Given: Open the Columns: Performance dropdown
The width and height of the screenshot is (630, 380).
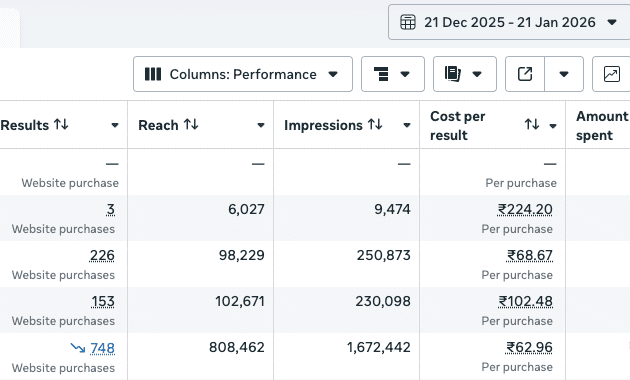Looking at the screenshot, I should (x=243, y=74).
